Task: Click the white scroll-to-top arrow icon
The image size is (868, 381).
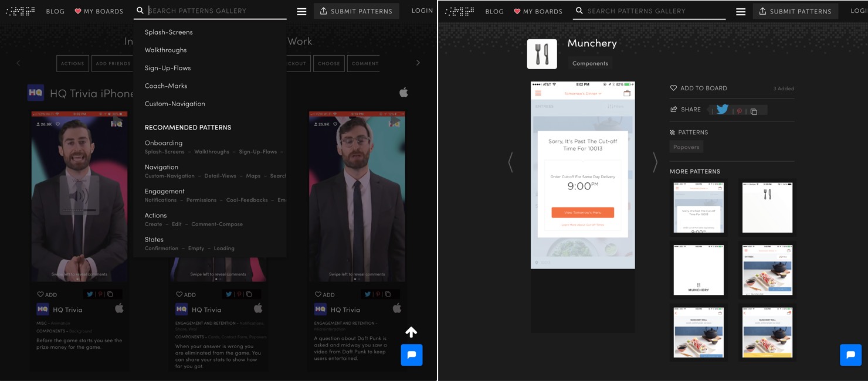Action: tap(411, 332)
